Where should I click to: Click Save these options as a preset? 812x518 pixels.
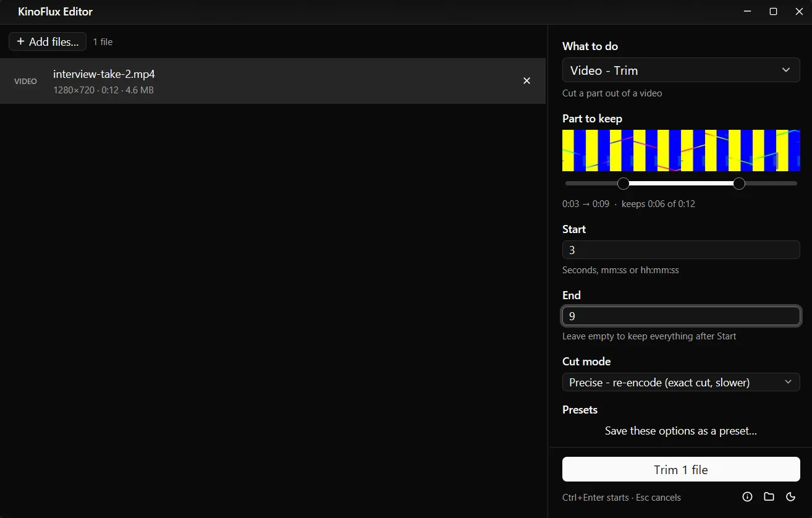pos(681,431)
